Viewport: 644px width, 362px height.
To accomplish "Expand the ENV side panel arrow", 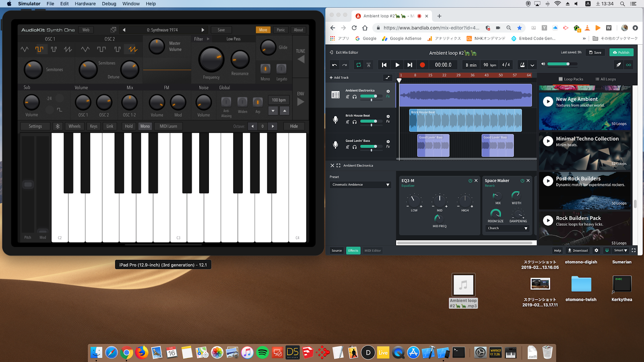I will pos(301,102).
